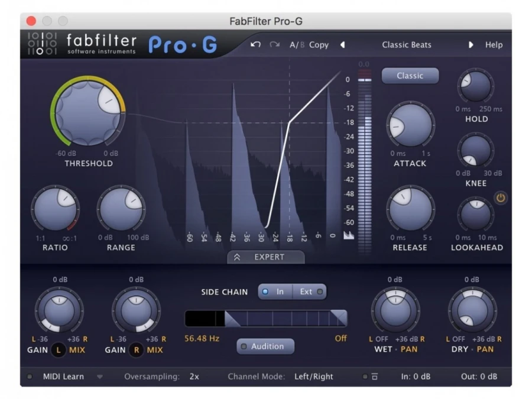Adjust the Lookahead knob
This screenshot has height=399, width=532.
(476, 215)
